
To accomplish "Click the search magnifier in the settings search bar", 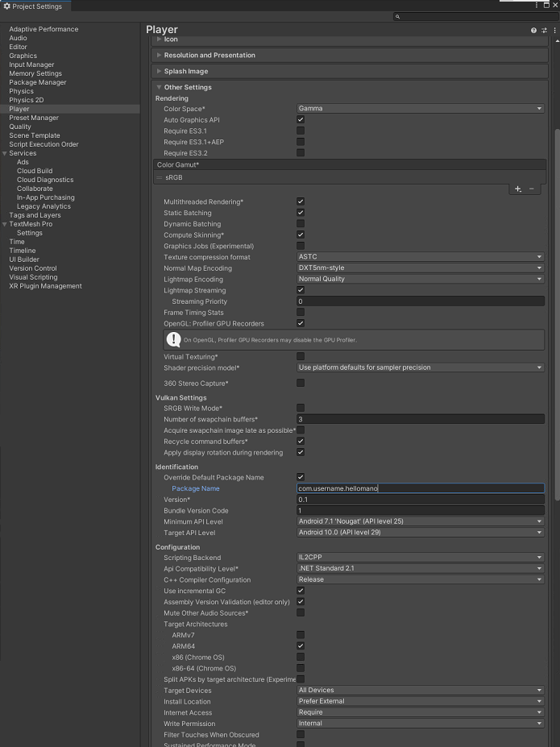I will (396, 15).
